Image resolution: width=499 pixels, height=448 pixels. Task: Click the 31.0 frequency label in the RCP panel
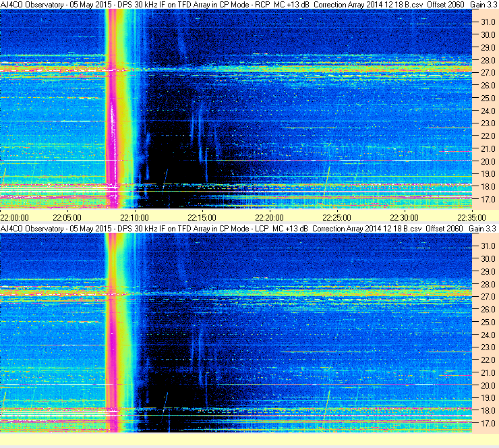pos(488,22)
